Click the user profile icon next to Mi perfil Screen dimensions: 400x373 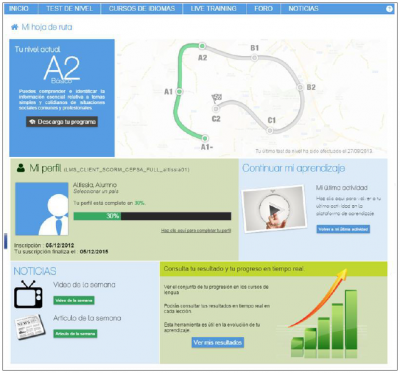[21, 168]
